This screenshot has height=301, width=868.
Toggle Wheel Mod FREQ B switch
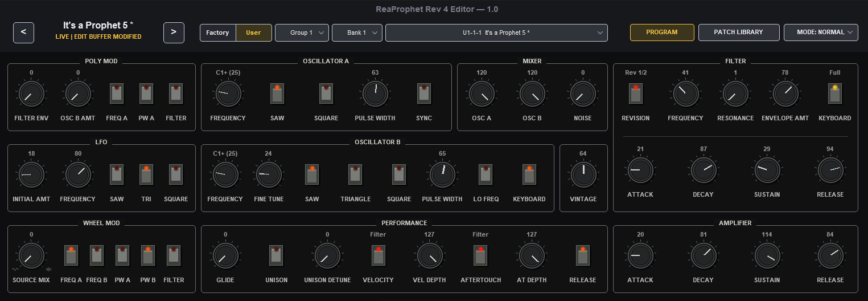click(x=97, y=255)
